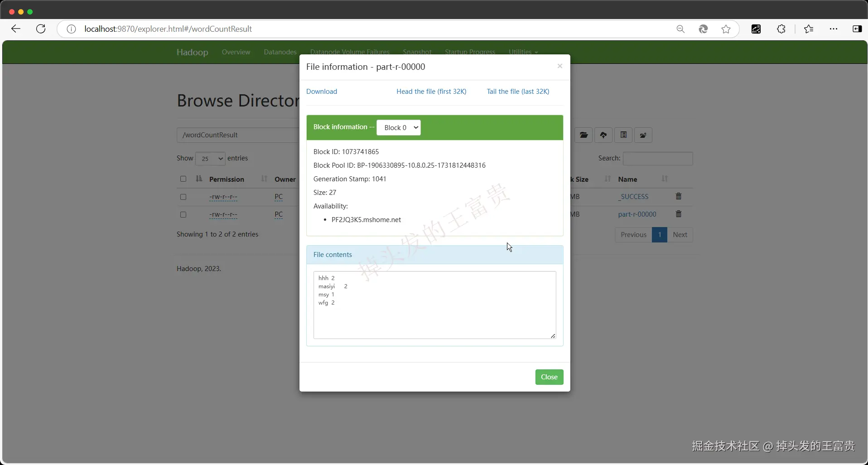This screenshot has height=465, width=868.
Task: Delete _SUCCESS using its trash icon
Action: click(679, 196)
